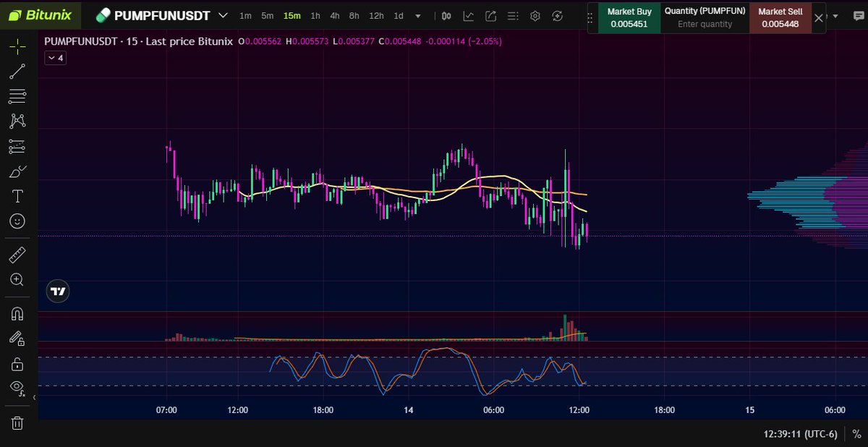Click the 18:00 label before 14

point(323,410)
